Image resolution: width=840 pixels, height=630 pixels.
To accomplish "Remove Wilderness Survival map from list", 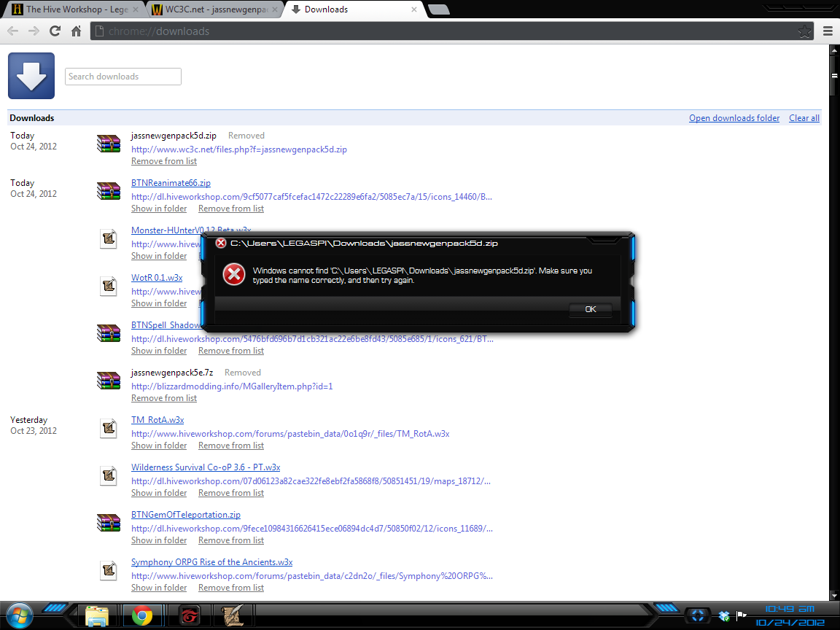I will point(231,493).
